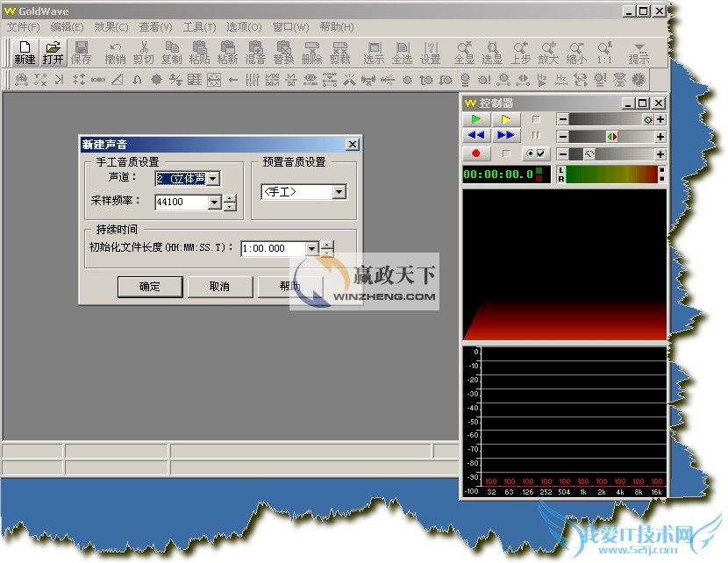
Task: Click the 新建 (New) toolbar icon
Action: (25, 53)
